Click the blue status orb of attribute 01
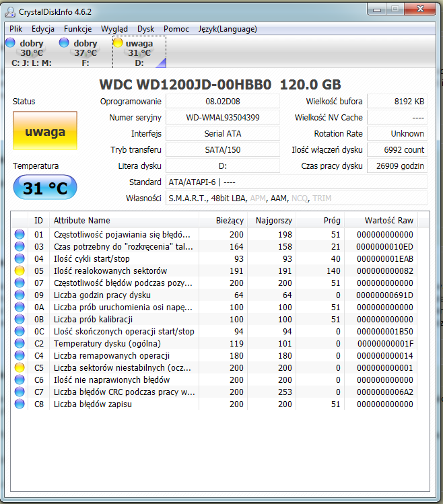The image size is (443, 504). [20, 234]
